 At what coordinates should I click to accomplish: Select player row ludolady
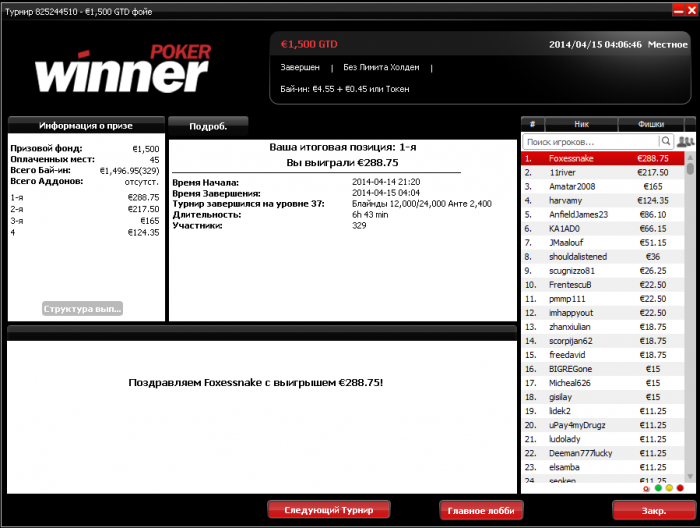603,439
